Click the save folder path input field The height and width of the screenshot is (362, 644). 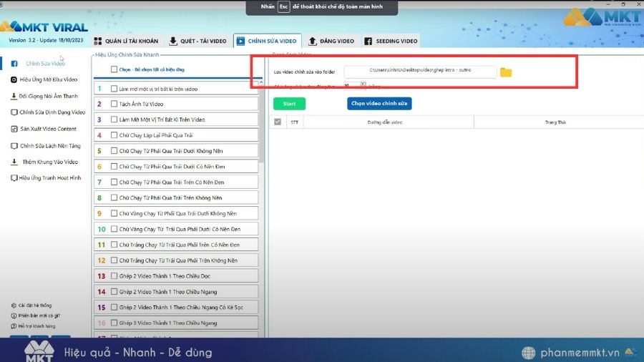click(419, 72)
